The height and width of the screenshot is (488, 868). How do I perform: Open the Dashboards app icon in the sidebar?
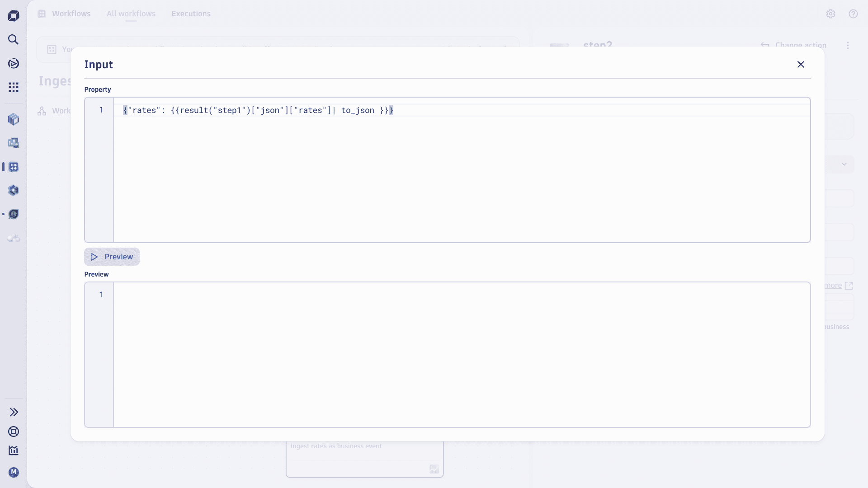[14, 143]
